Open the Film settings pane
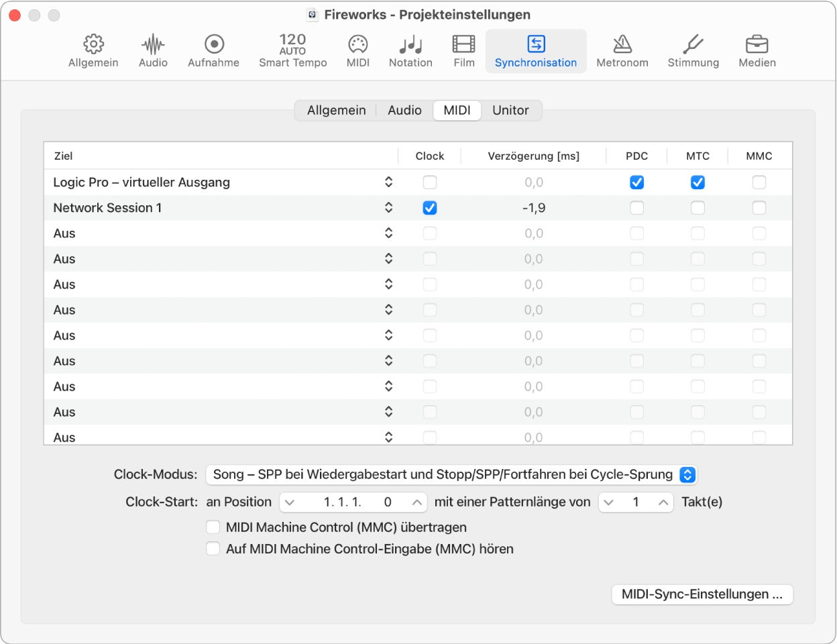Image resolution: width=837 pixels, height=644 pixels. (x=463, y=50)
